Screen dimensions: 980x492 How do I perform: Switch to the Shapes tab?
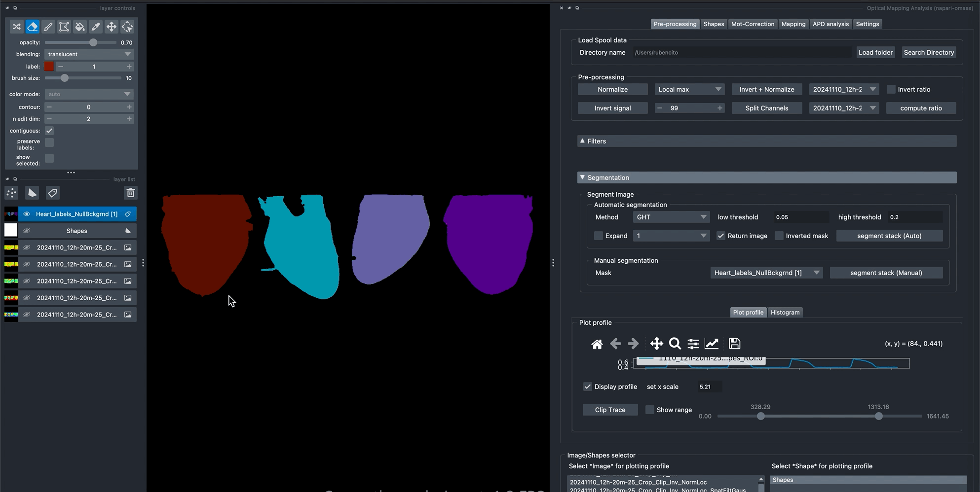pyautogui.click(x=714, y=24)
